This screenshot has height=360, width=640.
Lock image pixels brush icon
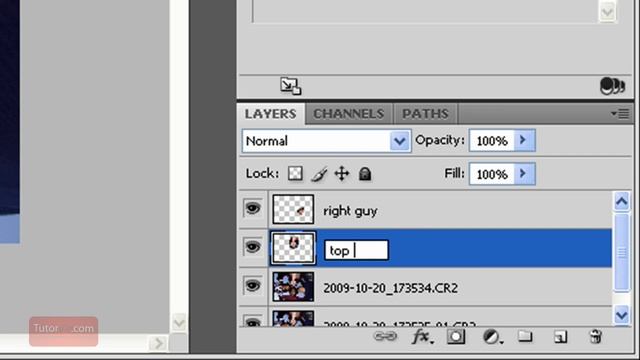coord(319,174)
